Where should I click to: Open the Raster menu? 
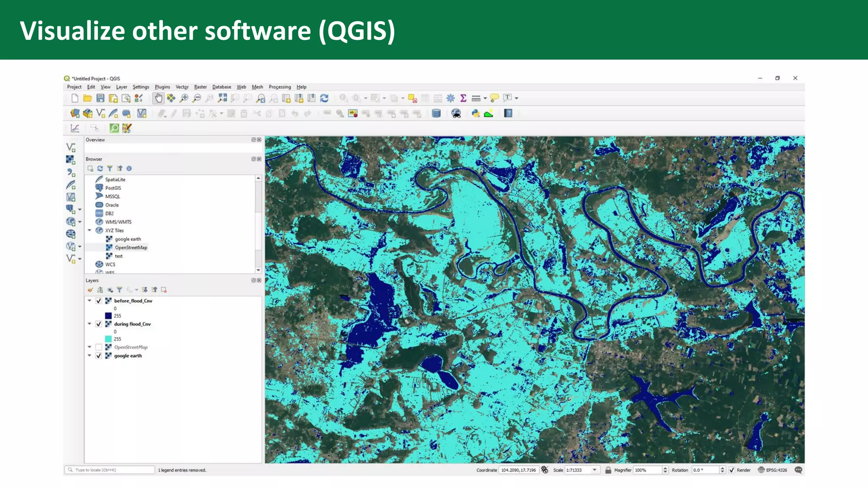point(200,87)
